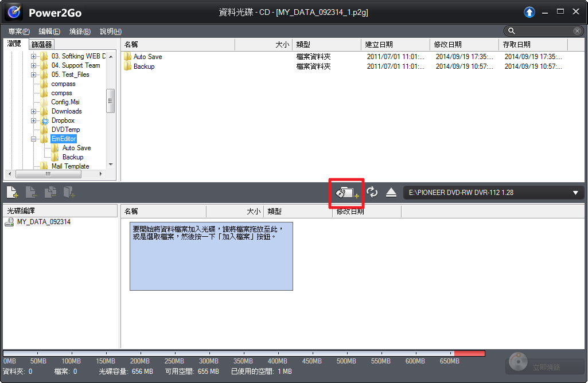Click the MY_DATA_092314 disc icon
588x383 pixels.
tap(9, 222)
